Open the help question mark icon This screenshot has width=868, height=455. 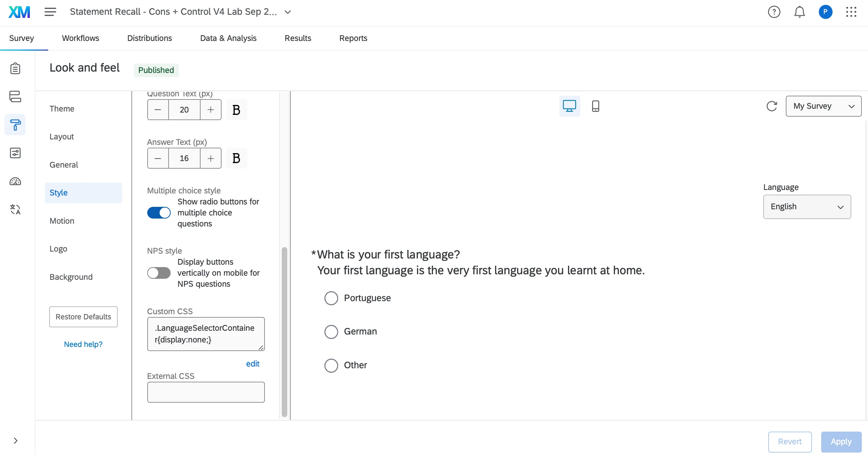click(774, 12)
